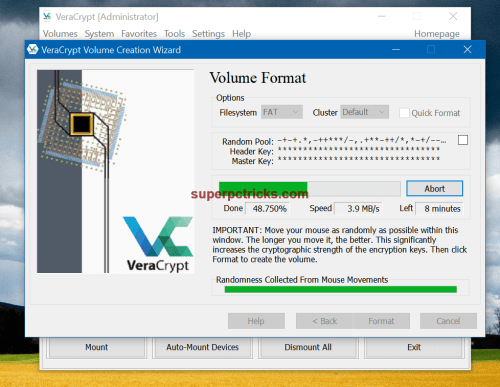500x387 pixels.
Task: Open the System menu in the VeraCrypt main window
Action: [99, 34]
